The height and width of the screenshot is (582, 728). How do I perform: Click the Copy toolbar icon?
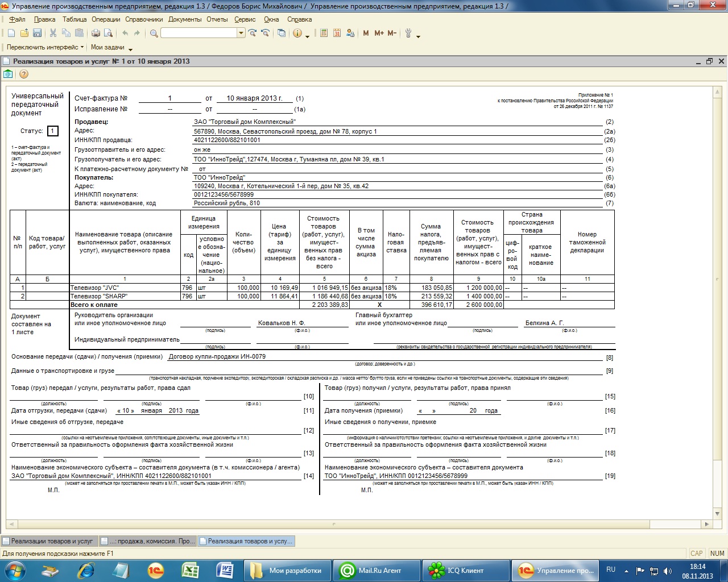pos(67,34)
